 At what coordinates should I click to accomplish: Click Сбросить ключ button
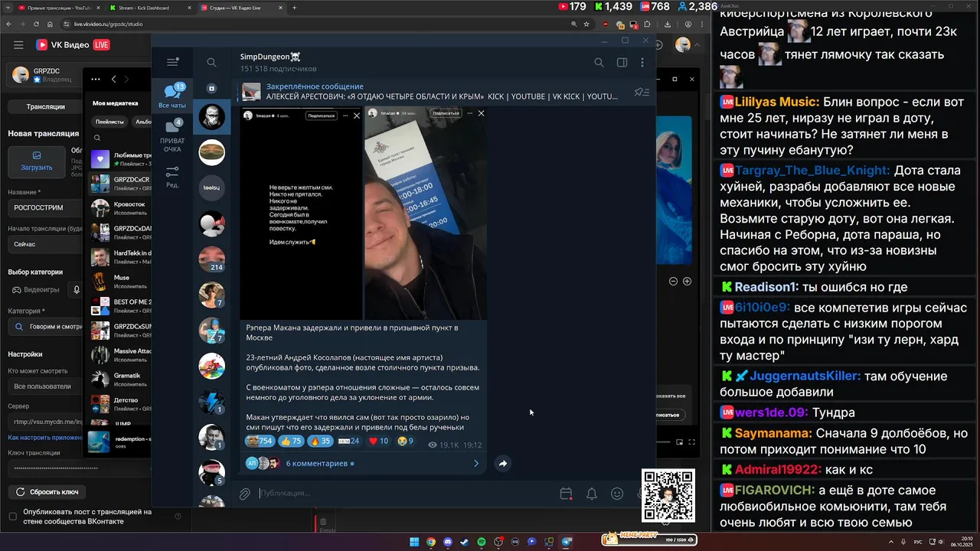coord(47,492)
